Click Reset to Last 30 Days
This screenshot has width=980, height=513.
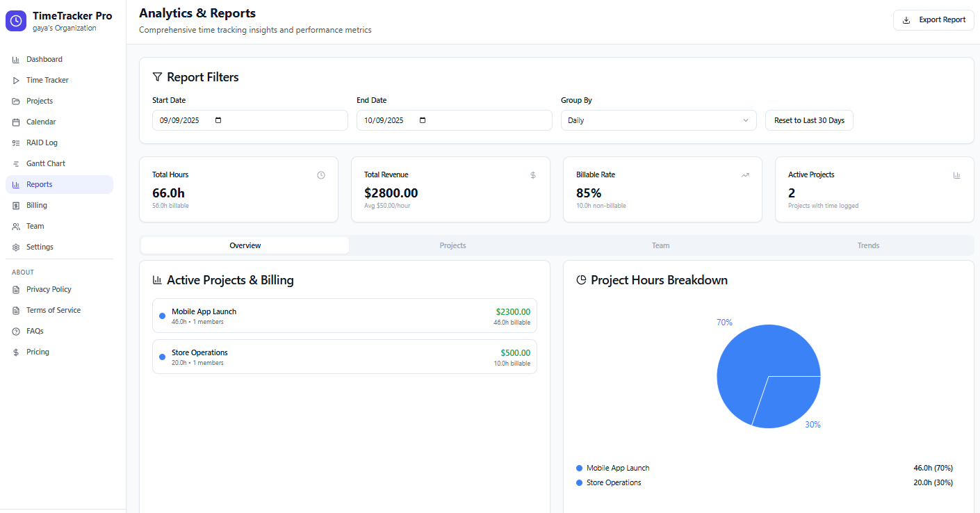pyautogui.click(x=809, y=120)
